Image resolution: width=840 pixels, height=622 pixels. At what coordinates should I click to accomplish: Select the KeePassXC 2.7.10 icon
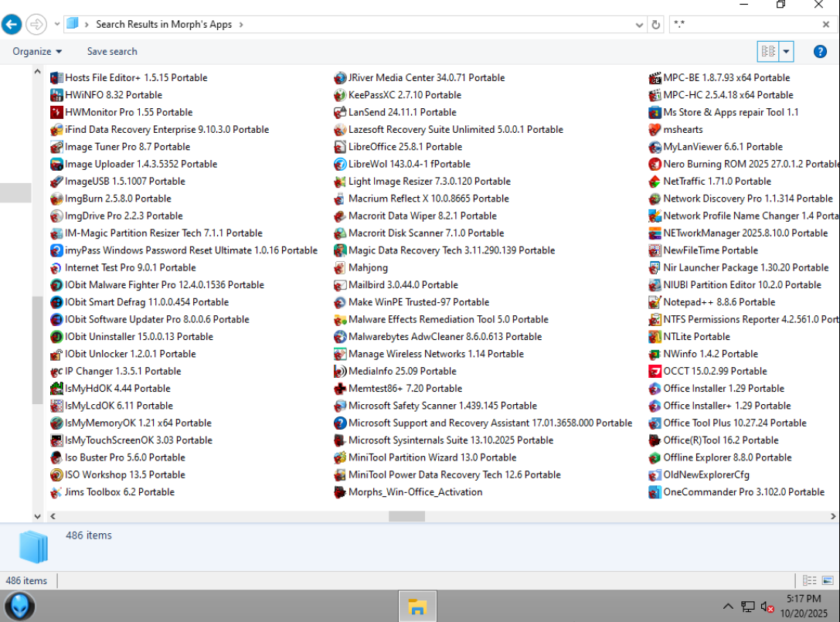(340, 95)
